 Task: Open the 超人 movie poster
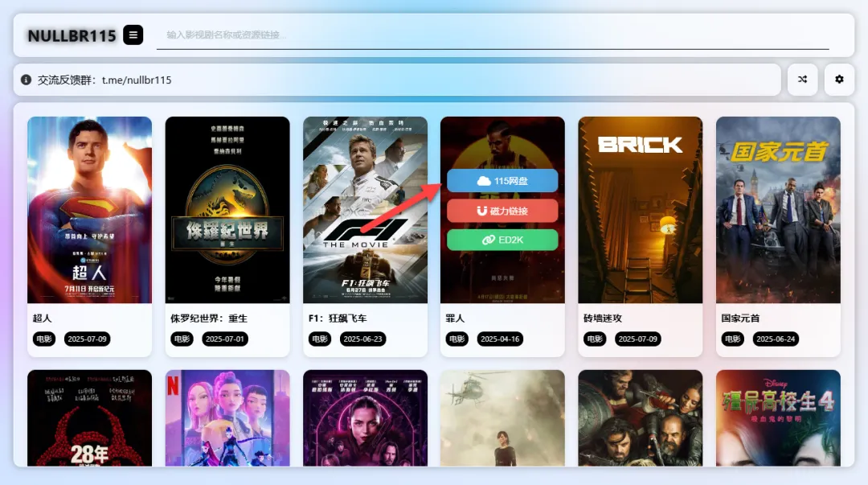(x=90, y=209)
